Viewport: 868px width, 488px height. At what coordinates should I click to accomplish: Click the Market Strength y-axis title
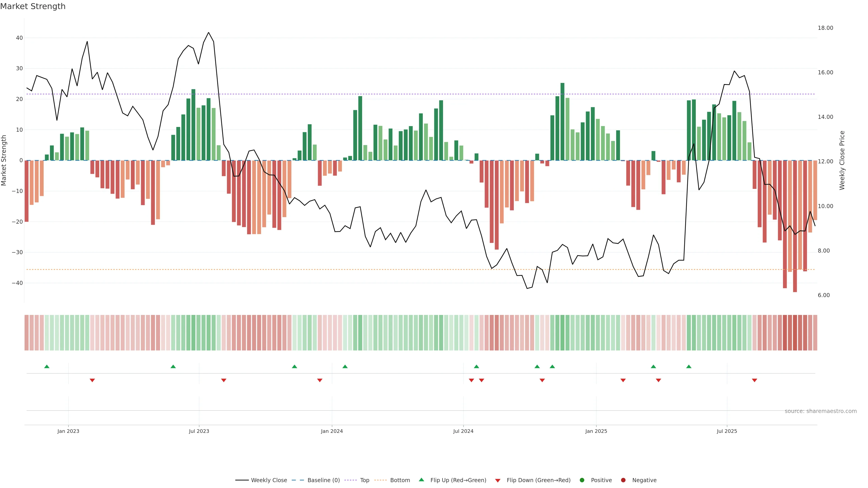pos(4,160)
